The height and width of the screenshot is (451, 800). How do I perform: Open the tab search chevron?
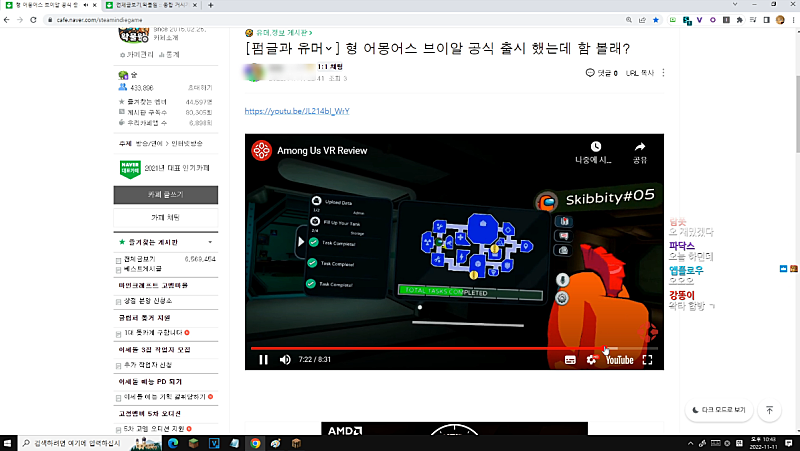[x=735, y=5]
